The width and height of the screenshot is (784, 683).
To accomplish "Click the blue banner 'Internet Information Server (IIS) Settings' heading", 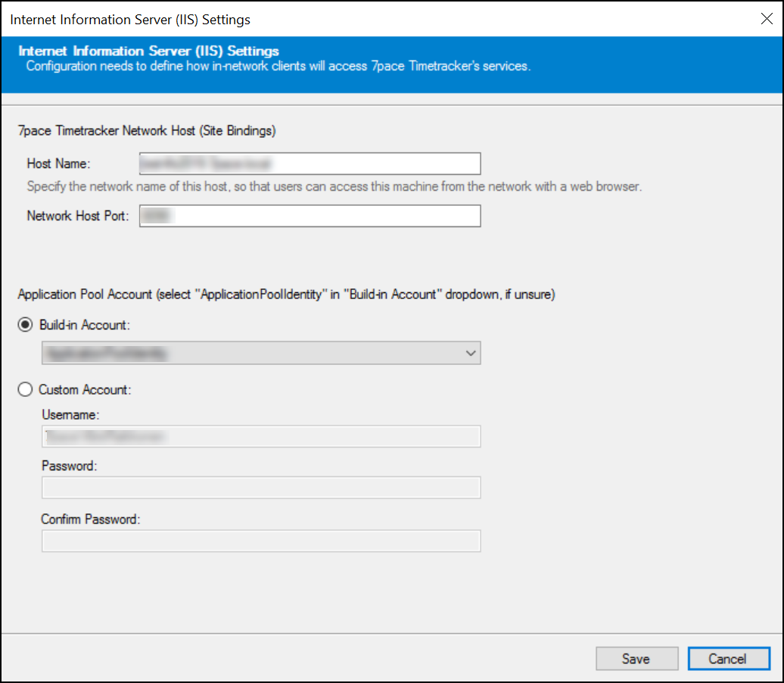I will (148, 51).
